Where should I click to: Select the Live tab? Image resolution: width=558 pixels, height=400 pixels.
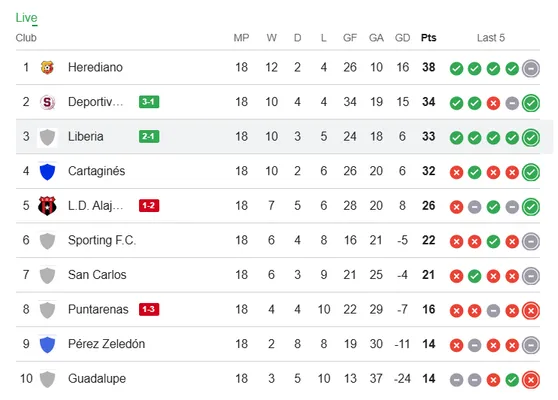(x=26, y=18)
